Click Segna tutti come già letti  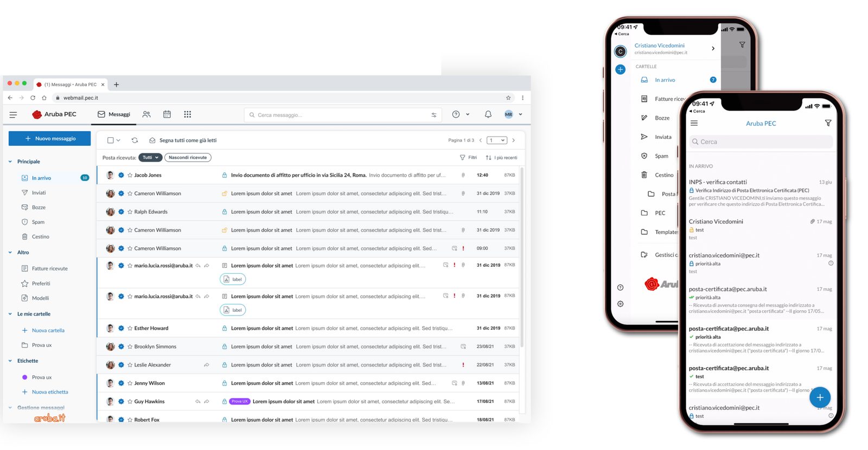tap(183, 140)
